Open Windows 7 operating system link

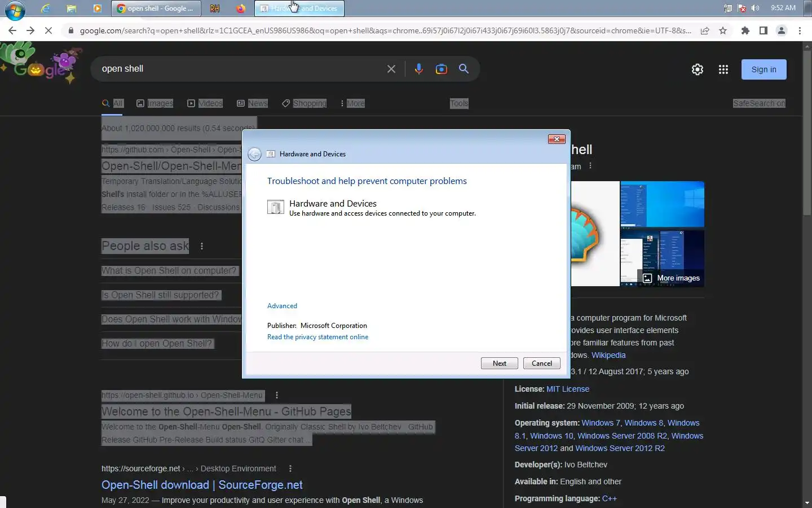pos(601,423)
